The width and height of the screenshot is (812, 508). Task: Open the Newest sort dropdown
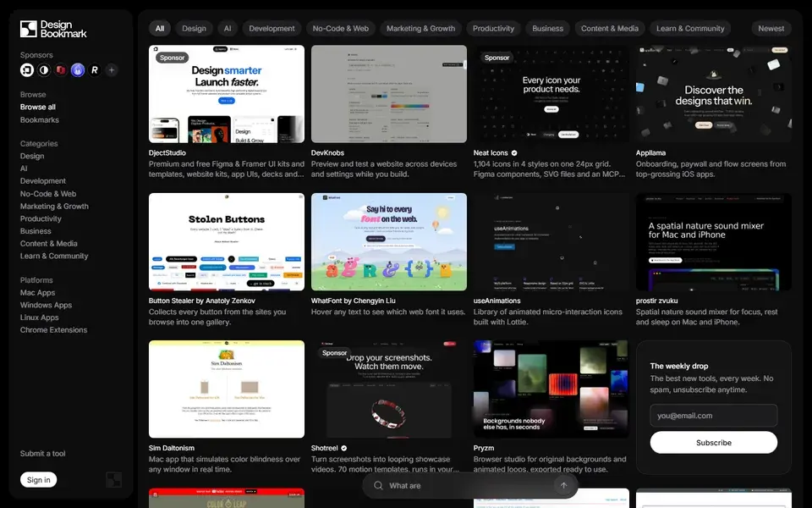[x=771, y=29]
